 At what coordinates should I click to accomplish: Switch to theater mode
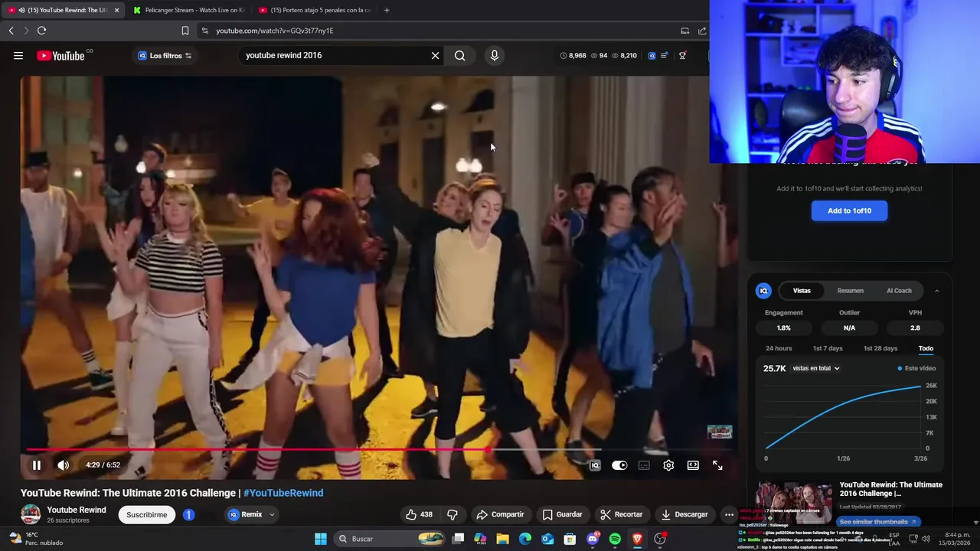(693, 465)
